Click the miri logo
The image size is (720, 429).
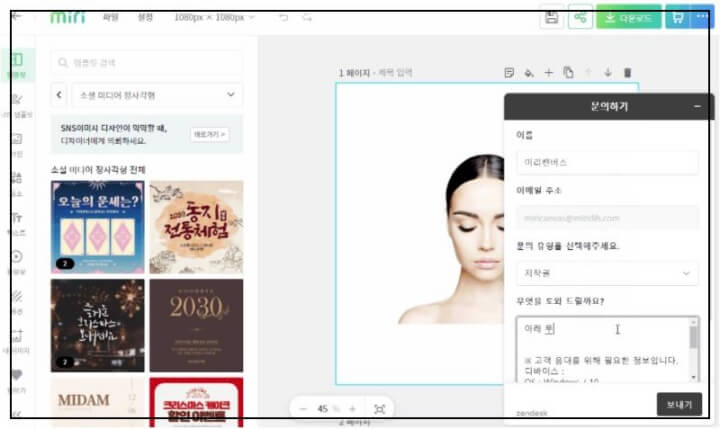pos(68,17)
